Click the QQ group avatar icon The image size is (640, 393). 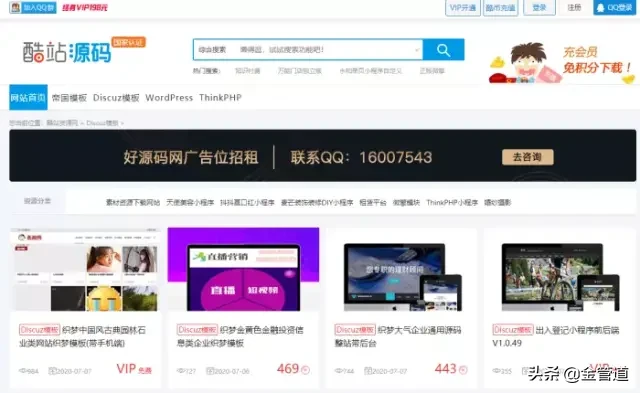15,7
